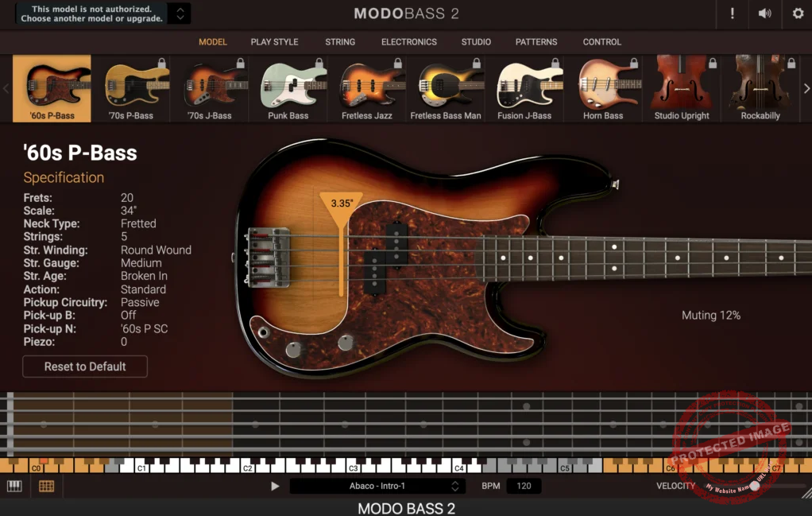Viewport: 812px width, 516px height.
Task: Click the C1 key on keyboard strip
Action: coord(141,468)
